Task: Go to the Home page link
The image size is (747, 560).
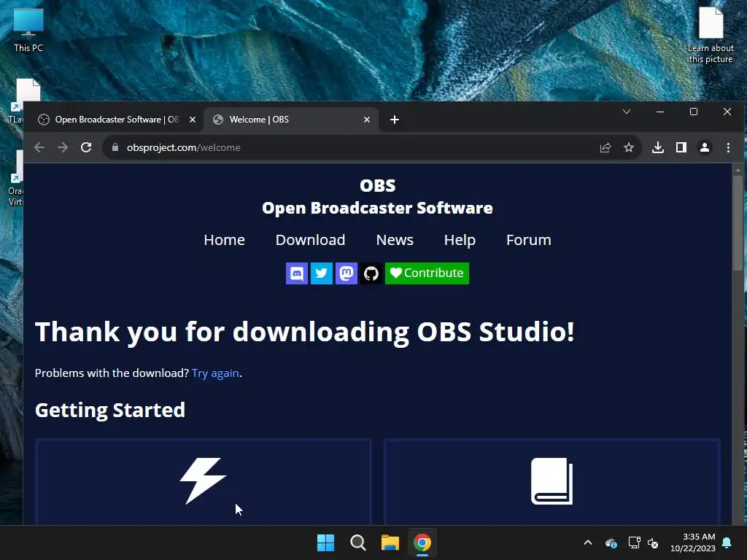Action: point(225,240)
